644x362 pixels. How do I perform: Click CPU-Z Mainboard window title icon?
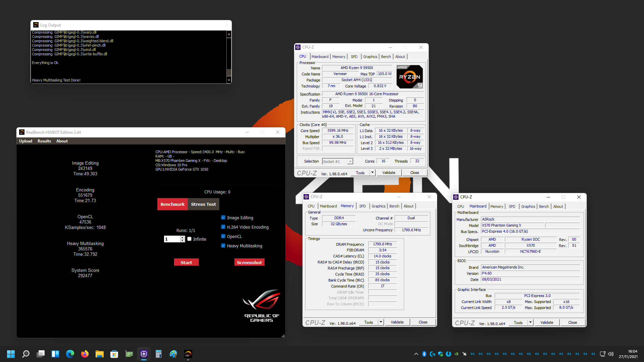456,197
